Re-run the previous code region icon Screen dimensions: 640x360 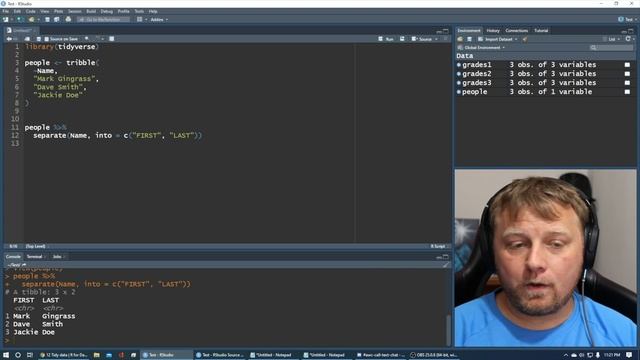[402, 39]
